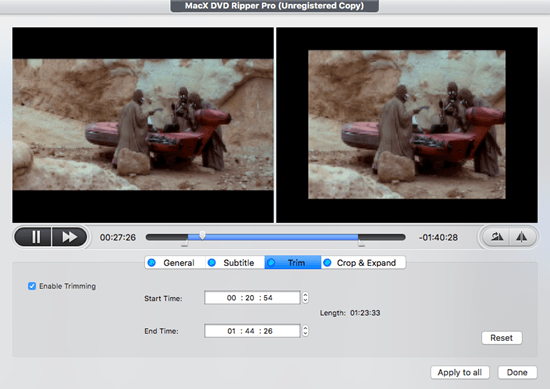
Task: Click the mirror flip icon
Action: (522, 237)
